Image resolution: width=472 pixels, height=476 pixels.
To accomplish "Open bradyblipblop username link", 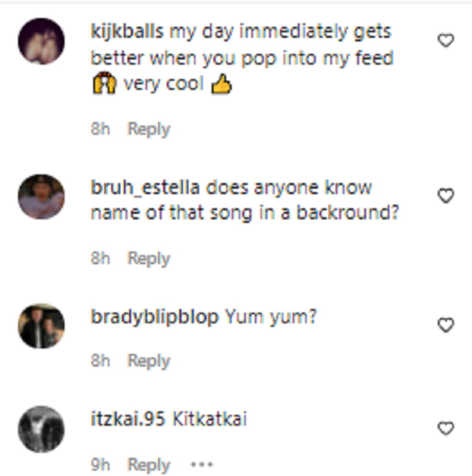I will tap(155, 317).
